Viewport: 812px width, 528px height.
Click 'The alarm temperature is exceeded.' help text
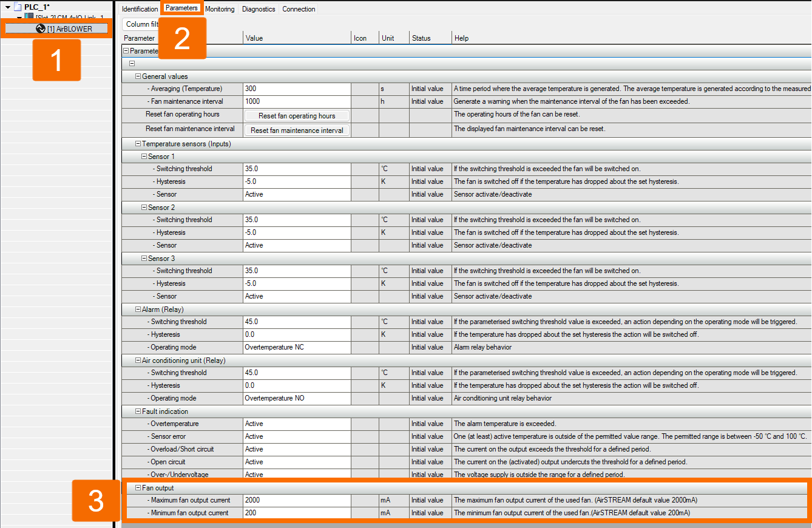pyautogui.click(x=505, y=424)
